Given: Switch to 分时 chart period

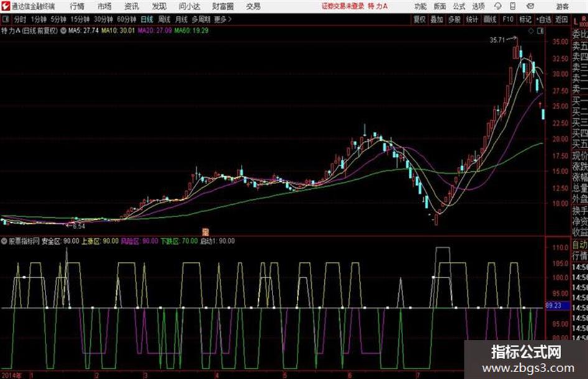Looking at the screenshot, I should 21,19.
